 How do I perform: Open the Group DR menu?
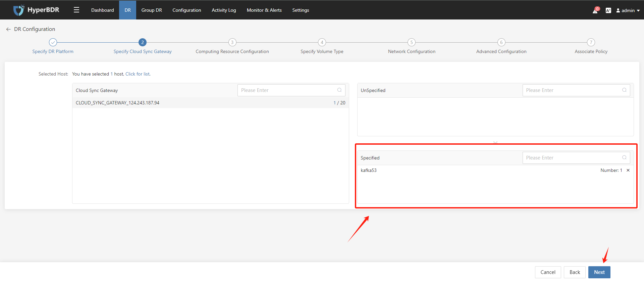152,10
